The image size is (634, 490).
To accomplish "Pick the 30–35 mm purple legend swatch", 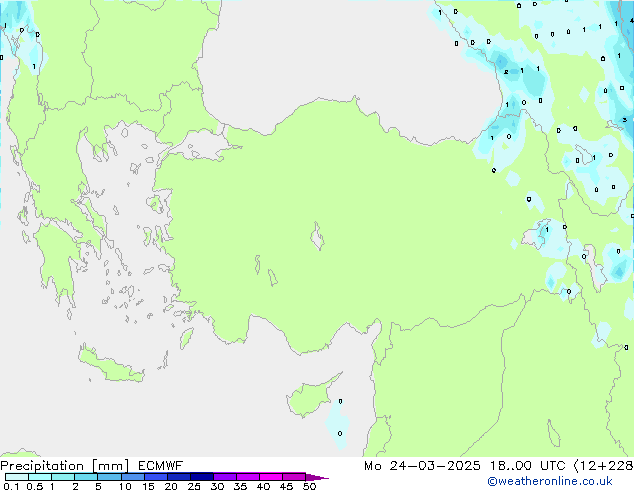I will (x=224, y=477).
